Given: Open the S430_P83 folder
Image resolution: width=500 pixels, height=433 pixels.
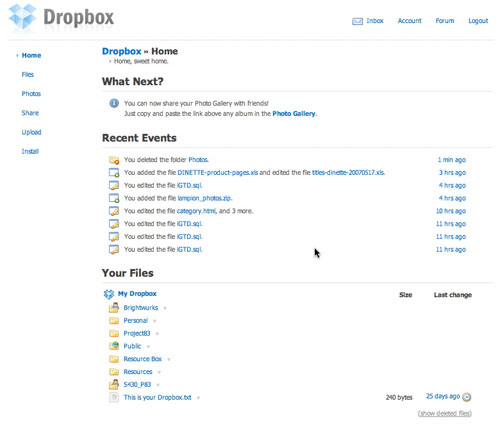Looking at the screenshot, I should (137, 384).
